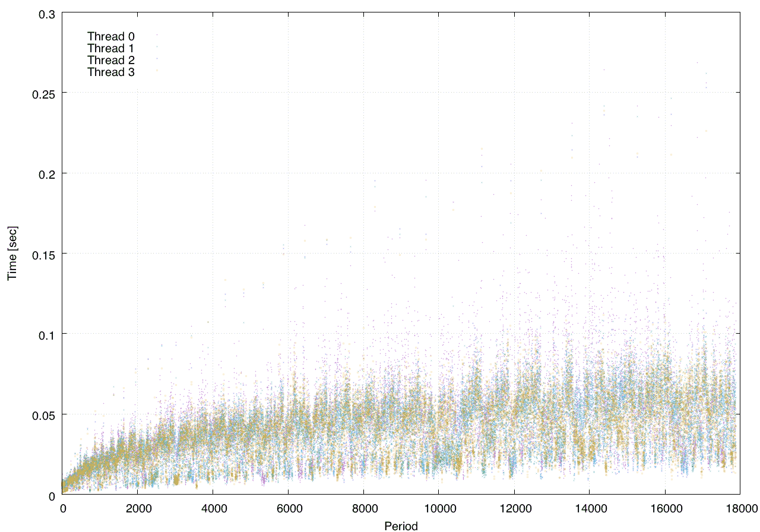
Task: Click the Time [sec] y-axis title
Action: coord(12,254)
